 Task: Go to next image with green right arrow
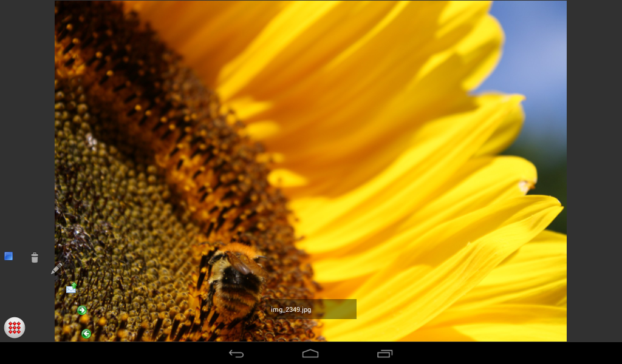[x=82, y=310]
